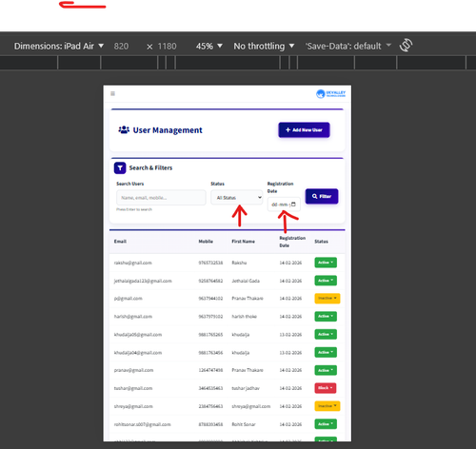Select the p@gmail.com email cell
Viewport: 476px width, 449px height.
(128, 299)
